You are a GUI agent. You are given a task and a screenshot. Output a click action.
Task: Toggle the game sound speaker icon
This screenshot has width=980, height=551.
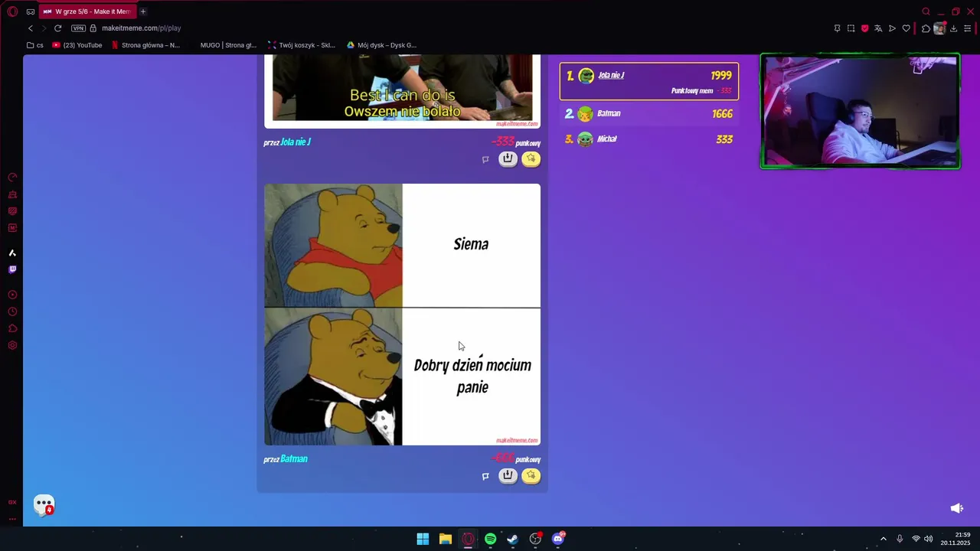(956, 508)
